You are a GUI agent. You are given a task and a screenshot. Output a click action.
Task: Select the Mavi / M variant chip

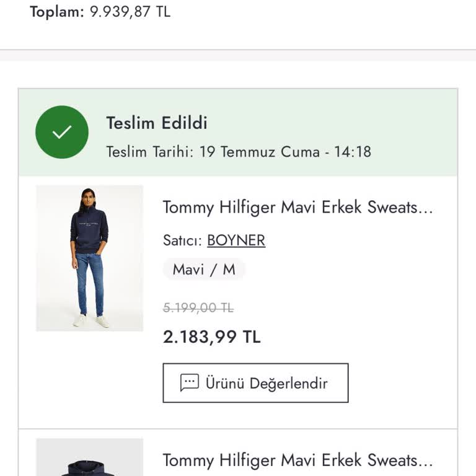(x=204, y=270)
